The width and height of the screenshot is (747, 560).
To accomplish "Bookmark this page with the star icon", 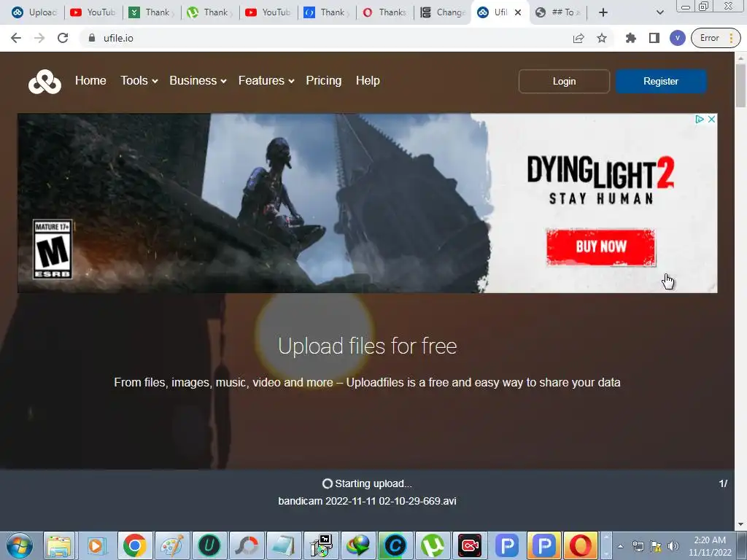I will click(602, 38).
